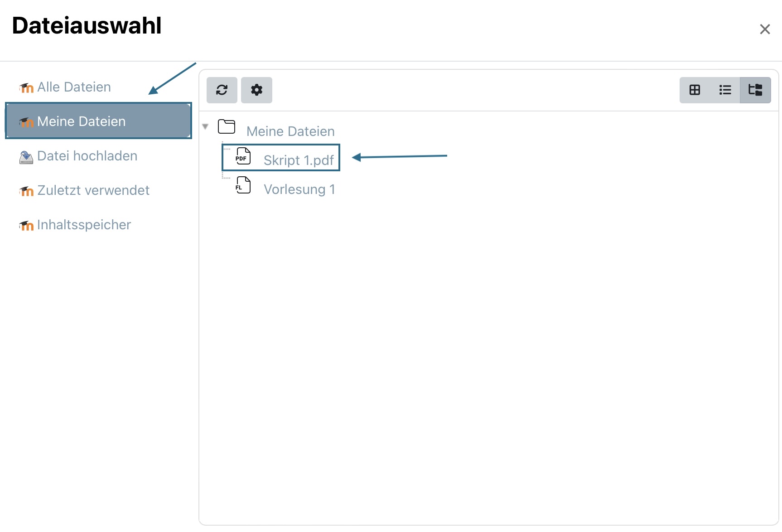Open Alle Dateien repository
This screenshot has height=532, width=782.
74,87
